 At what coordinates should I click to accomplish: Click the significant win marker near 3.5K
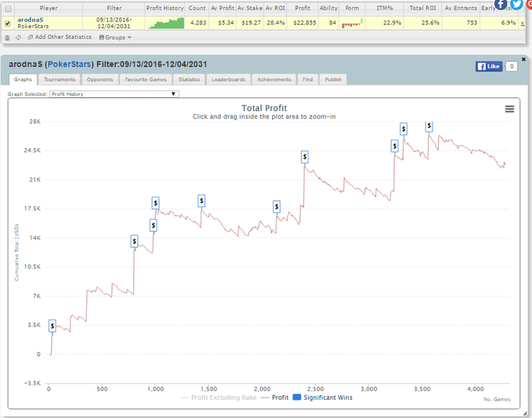click(x=52, y=326)
